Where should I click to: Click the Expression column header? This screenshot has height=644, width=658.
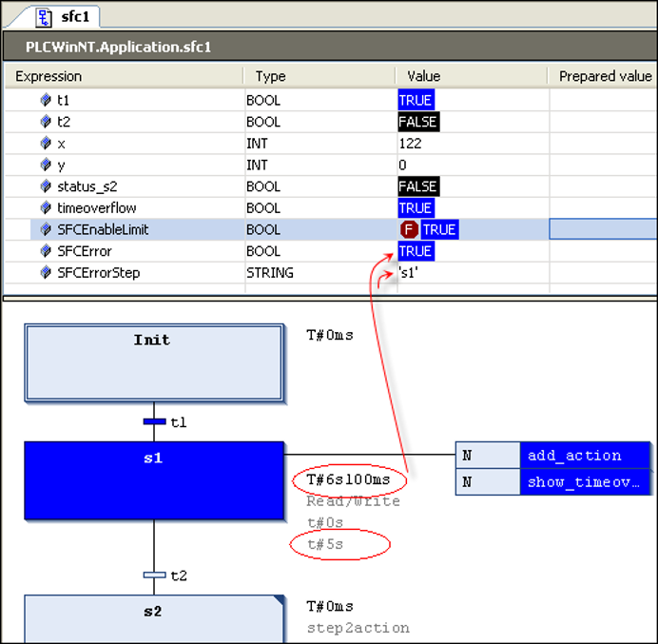coord(49,76)
